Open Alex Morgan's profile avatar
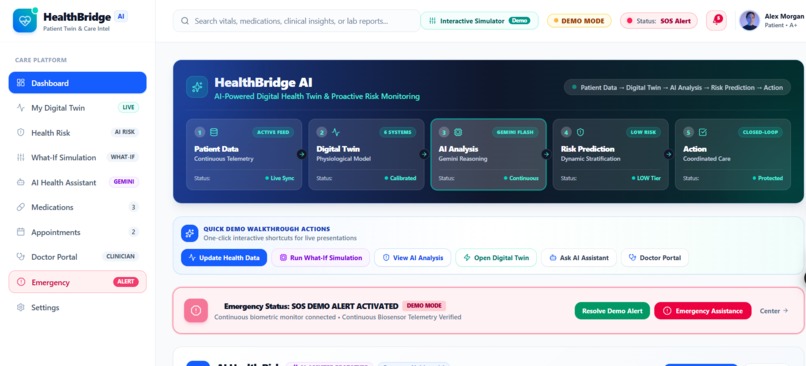Image resolution: width=806 pixels, height=366 pixels. [x=749, y=21]
